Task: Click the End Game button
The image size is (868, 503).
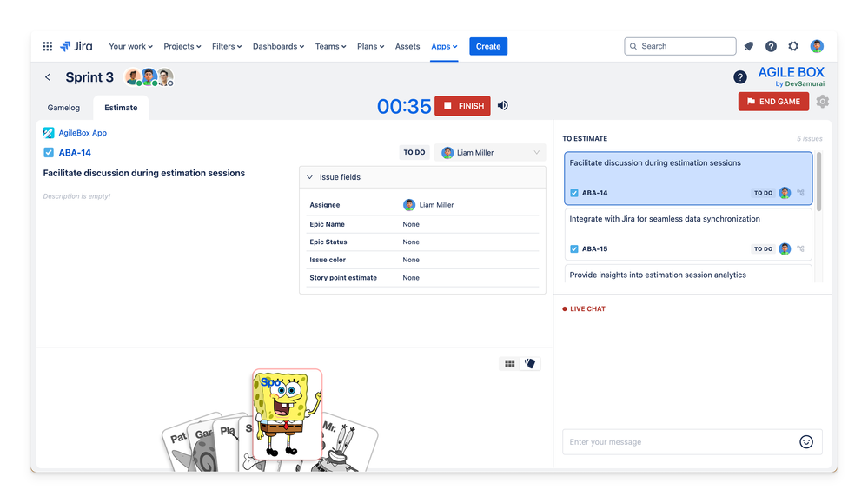Action: [x=773, y=102]
